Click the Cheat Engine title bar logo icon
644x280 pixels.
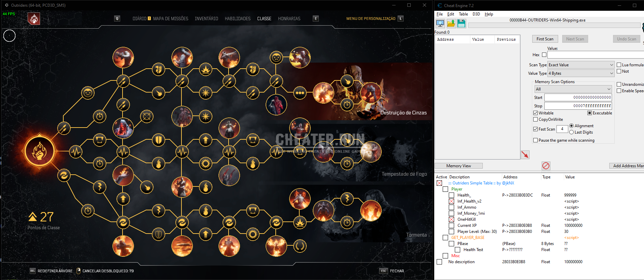[x=440, y=5]
